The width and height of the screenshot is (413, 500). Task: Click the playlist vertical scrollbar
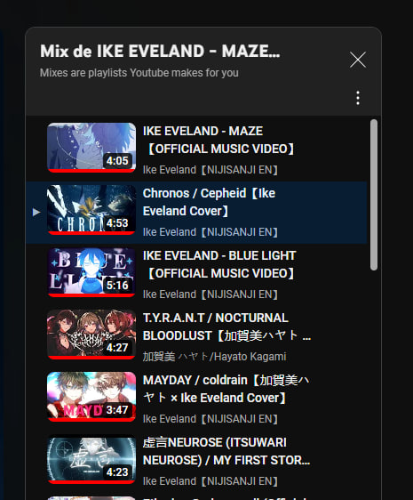tap(374, 195)
